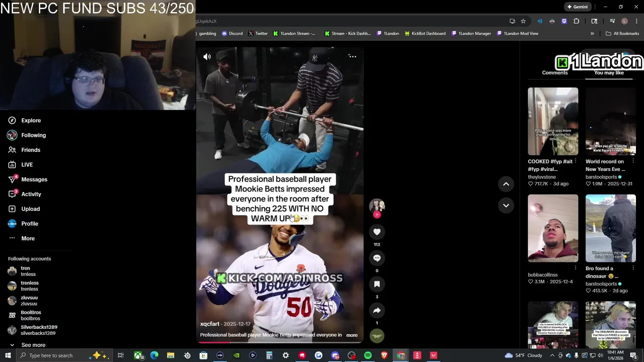The width and height of the screenshot is (644, 362).
Task: Open the Chrome media control icon
Action: click(612, 21)
